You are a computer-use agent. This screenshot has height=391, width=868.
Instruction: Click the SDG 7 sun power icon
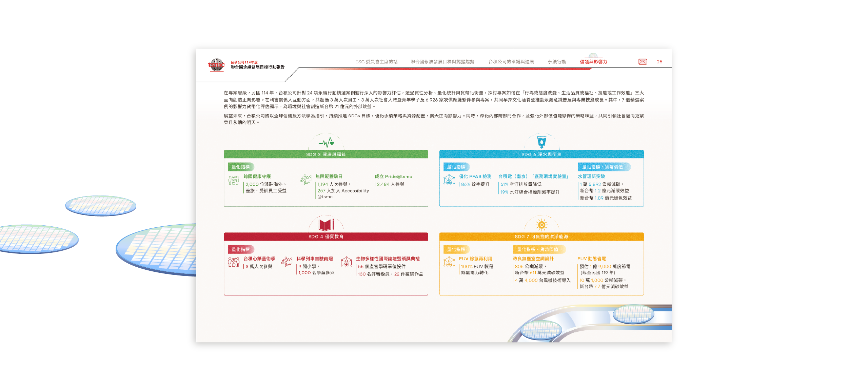[542, 225]
